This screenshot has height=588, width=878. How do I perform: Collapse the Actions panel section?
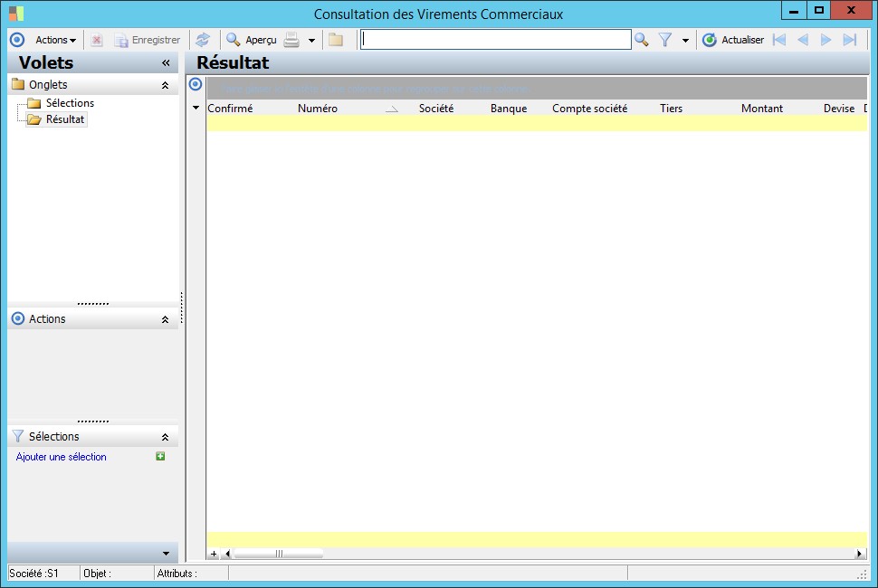(165, 319)
